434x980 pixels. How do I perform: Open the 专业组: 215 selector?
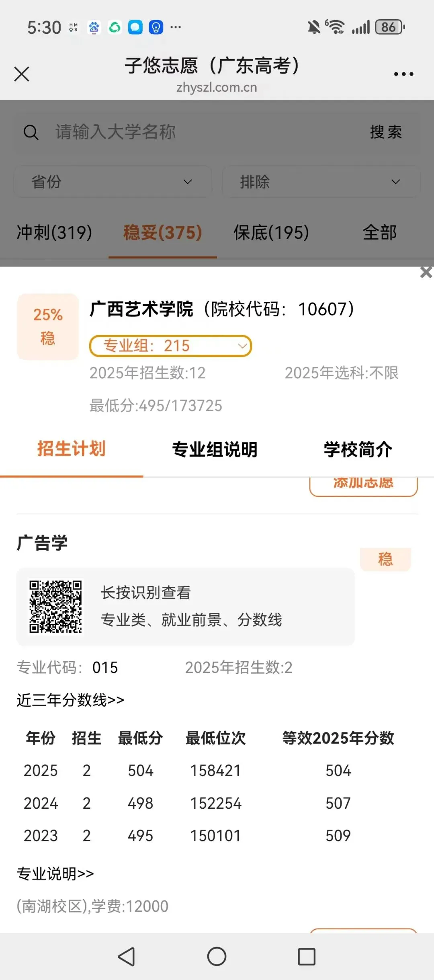click(170, 346)
